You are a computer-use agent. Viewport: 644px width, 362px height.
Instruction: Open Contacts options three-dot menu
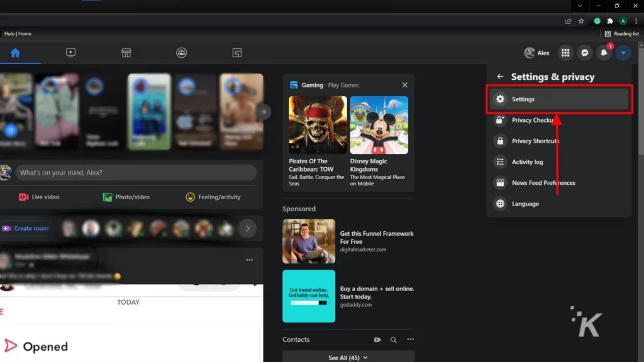[x=410, y=339]
